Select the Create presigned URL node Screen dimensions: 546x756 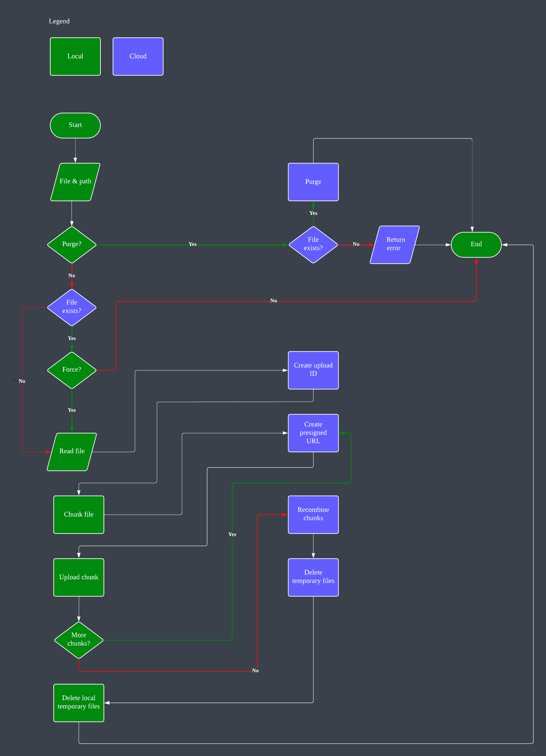313,432
